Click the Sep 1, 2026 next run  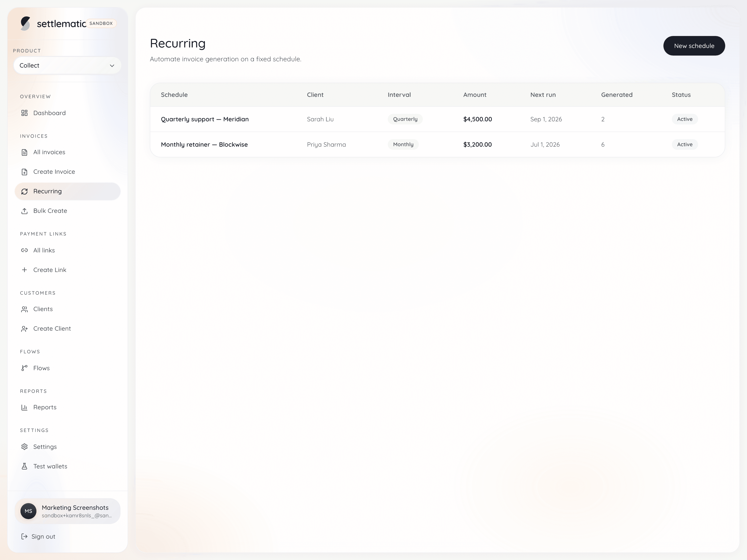click(546, 119)
